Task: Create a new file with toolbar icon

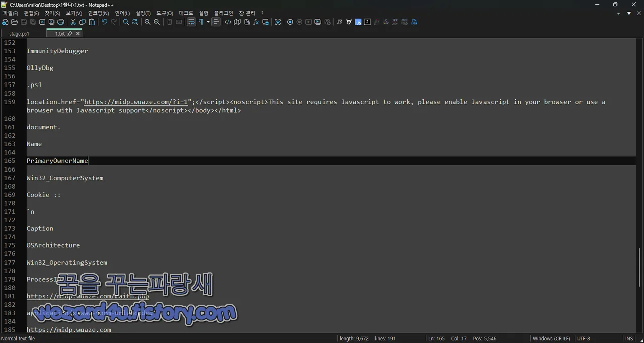Action: [x=5, y=22]
